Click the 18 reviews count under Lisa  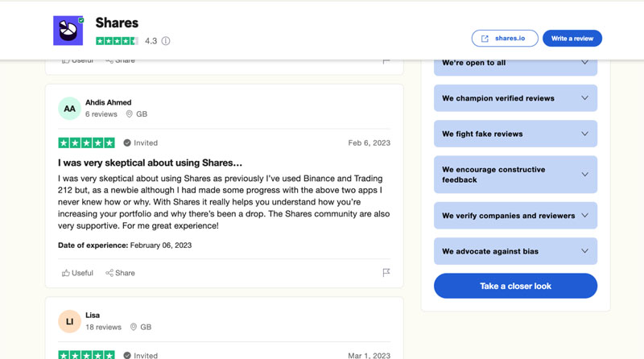[x=104, y=327]
